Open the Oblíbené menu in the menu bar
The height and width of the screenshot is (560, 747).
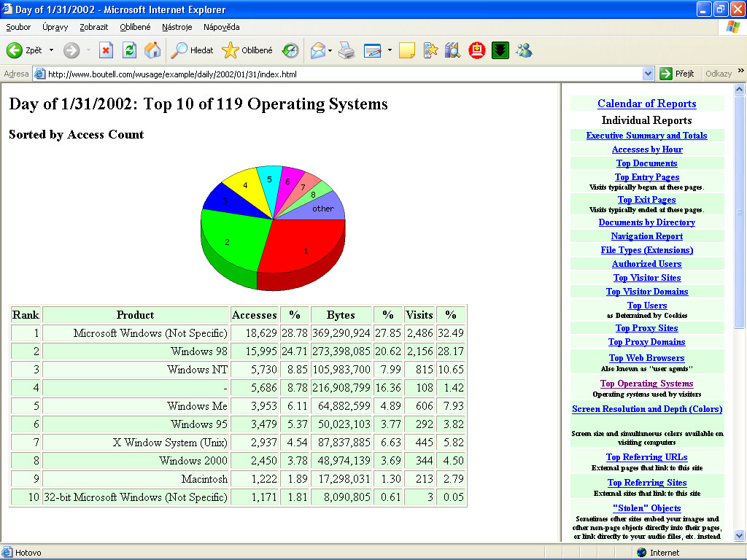[x=135, y=27]
